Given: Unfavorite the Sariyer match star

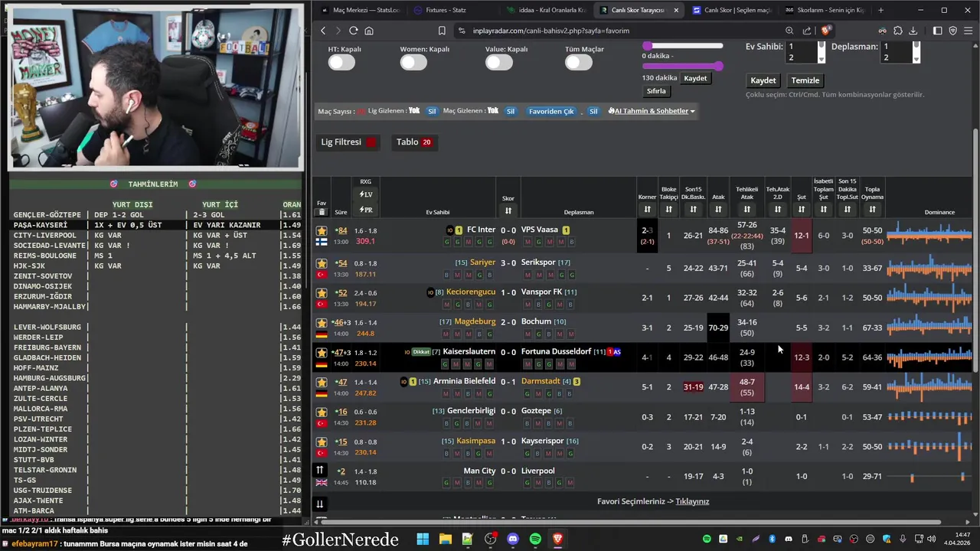Looking at the screenshot, I should click(x=322, y=263).
